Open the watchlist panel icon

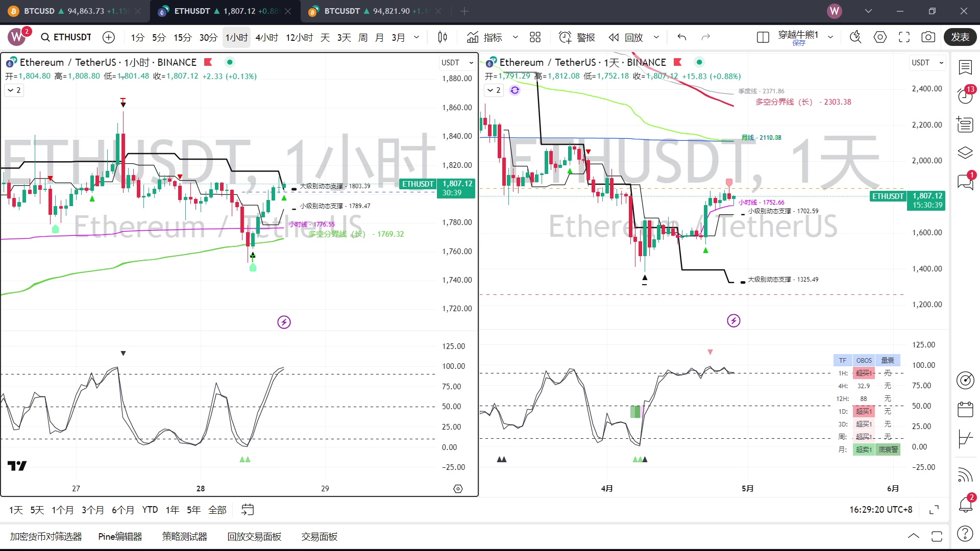pyautogui.click(x=965, y=67)
